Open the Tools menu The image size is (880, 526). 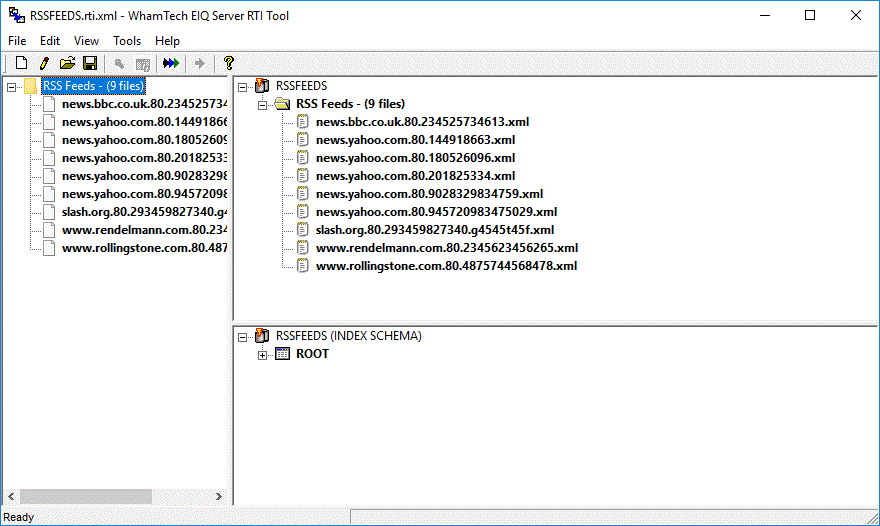(x=127, y=40)
